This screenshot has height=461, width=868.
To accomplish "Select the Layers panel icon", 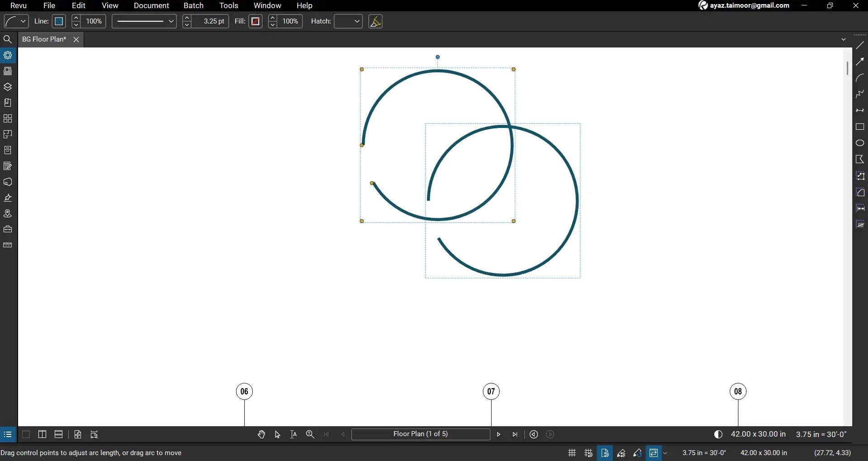I will click(x=8, y=87).
